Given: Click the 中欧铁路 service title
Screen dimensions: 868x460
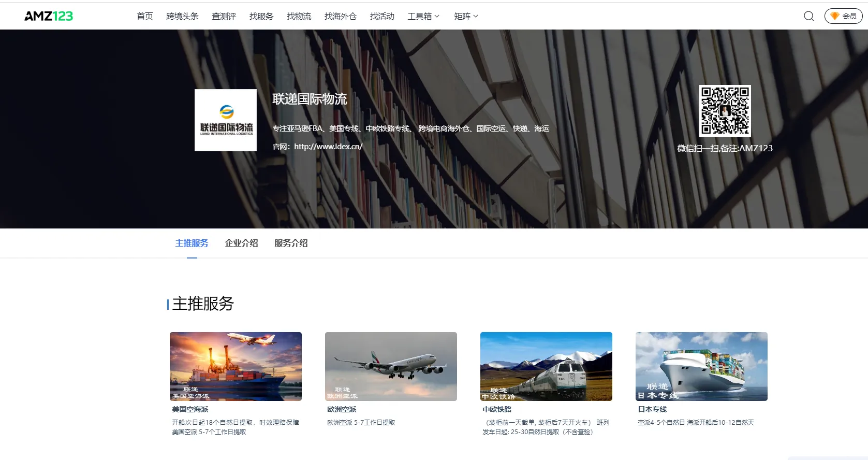Looking at the screenshot, I should [x=497, y=409].
